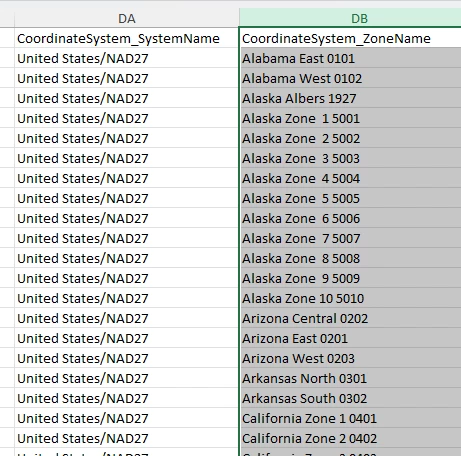461x456 pixels.
Task: Select column DA header
Action: click(x=127, y=18)
